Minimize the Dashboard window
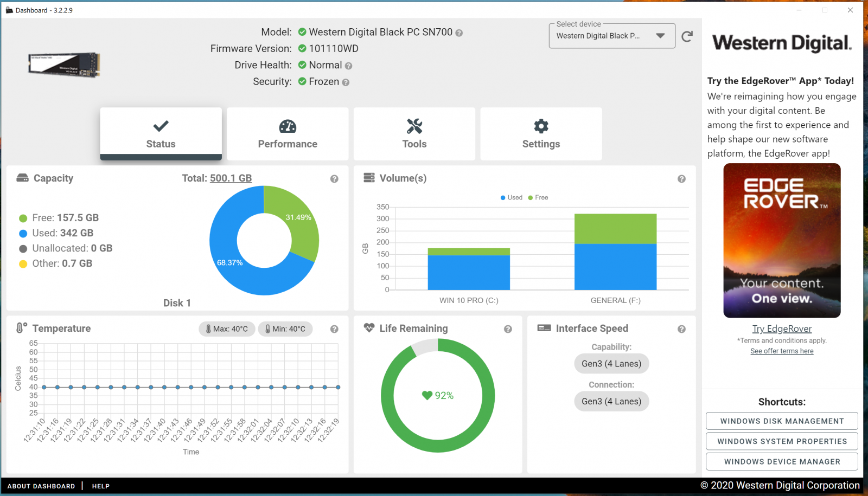 (799, 10)
